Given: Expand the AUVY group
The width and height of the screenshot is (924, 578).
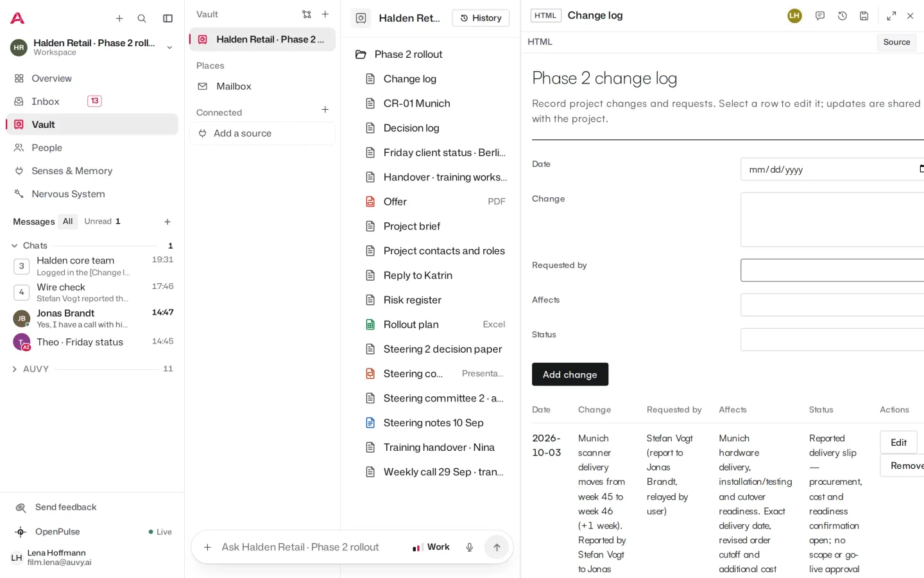Looking at the screenshot, I should pos(15,369).
